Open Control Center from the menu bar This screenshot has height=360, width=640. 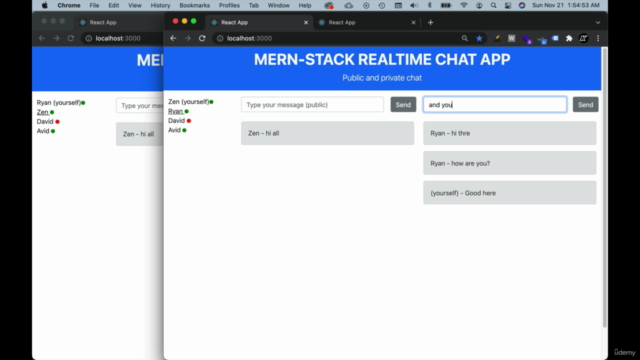tap(508, 5)
